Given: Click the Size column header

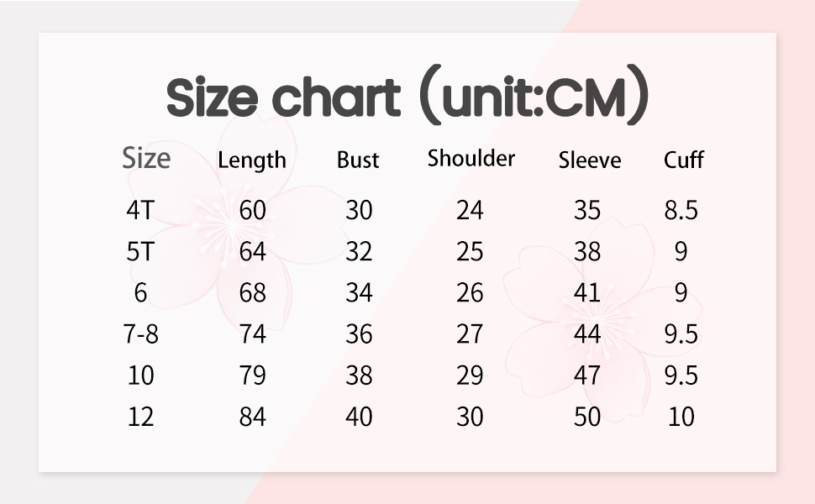Looking at the screenshot, I should [x=146, y=158].
